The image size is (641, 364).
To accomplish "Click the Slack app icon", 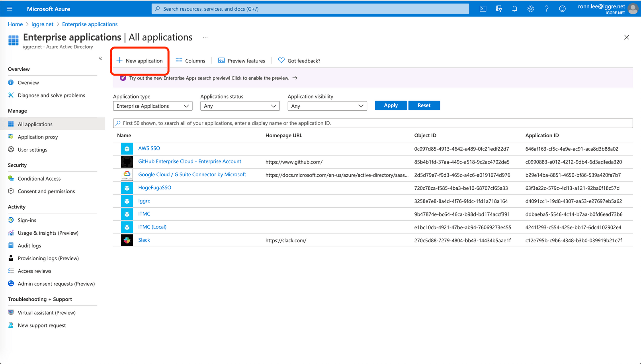I will 127,240.
